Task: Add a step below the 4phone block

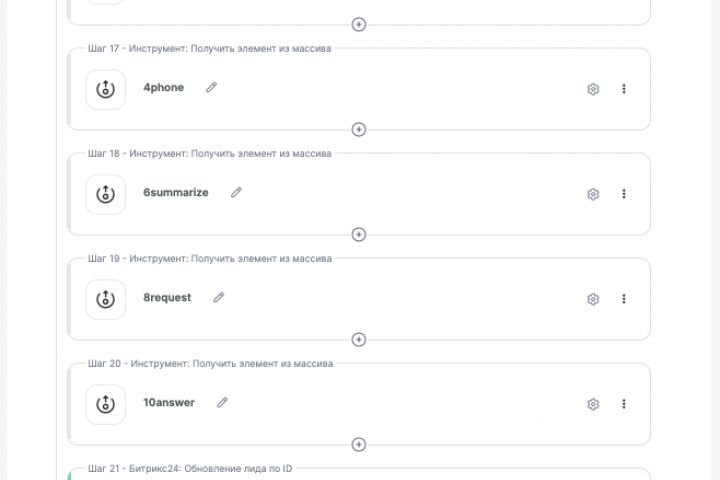Action: 359,129
